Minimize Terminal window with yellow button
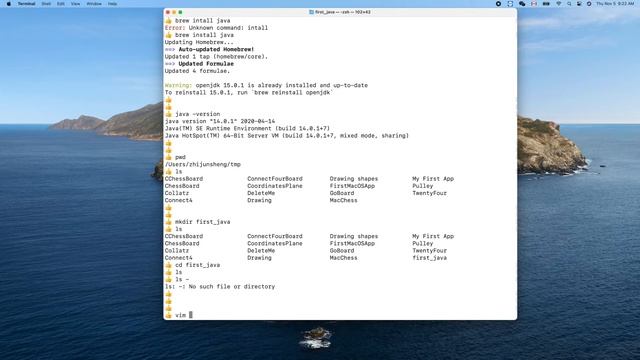Viewport: 640px width, 360px height. click(174, 12)
